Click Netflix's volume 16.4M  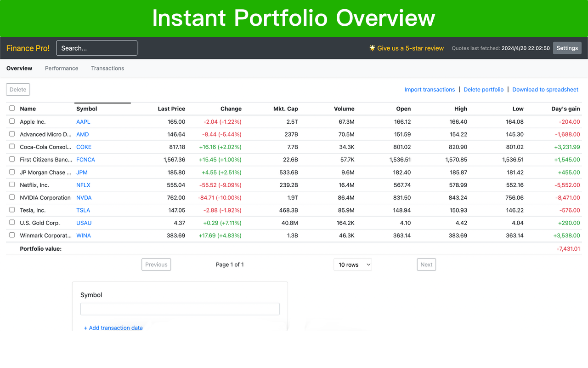point(346,185)
